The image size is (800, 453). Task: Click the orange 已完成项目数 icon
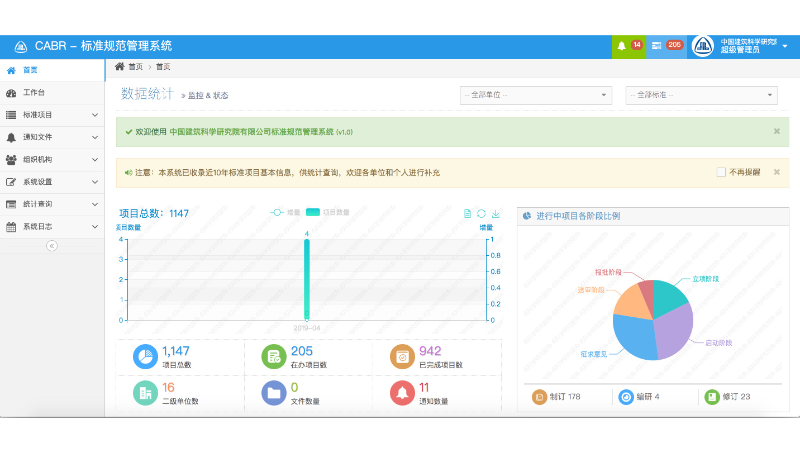pos(402,356)
